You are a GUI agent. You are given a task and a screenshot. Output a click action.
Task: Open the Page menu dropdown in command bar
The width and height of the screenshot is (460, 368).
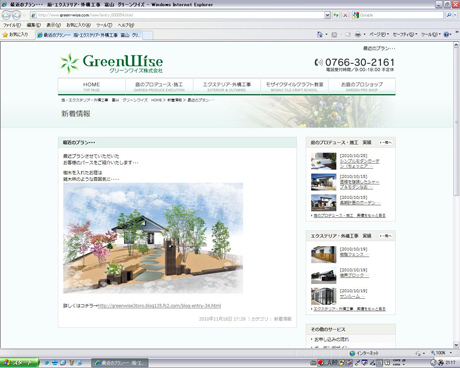(379, 34)
